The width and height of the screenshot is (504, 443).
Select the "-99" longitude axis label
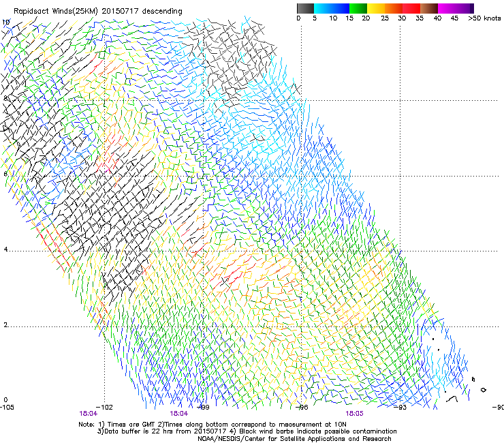(x=204, y=408)
